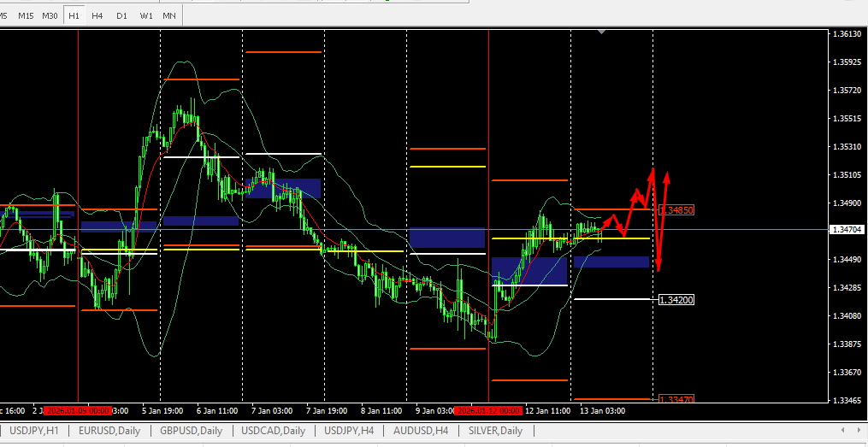Screen dimensions: 868x447
Task: Click the 1.34490 price scale value
Action: click(x=847, y=260)
